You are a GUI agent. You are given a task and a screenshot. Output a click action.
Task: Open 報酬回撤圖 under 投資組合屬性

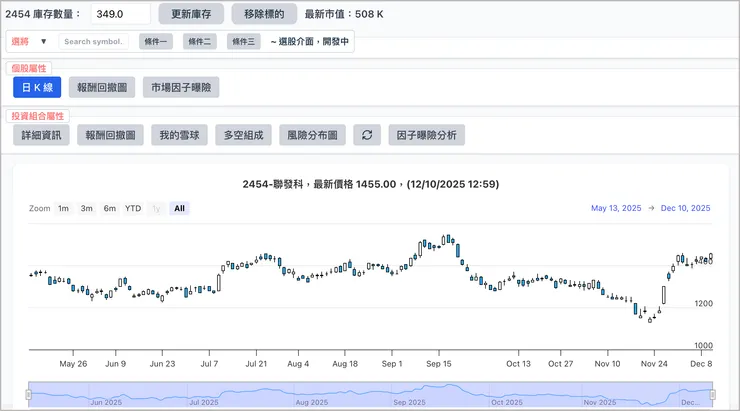[x=110, y=135]
